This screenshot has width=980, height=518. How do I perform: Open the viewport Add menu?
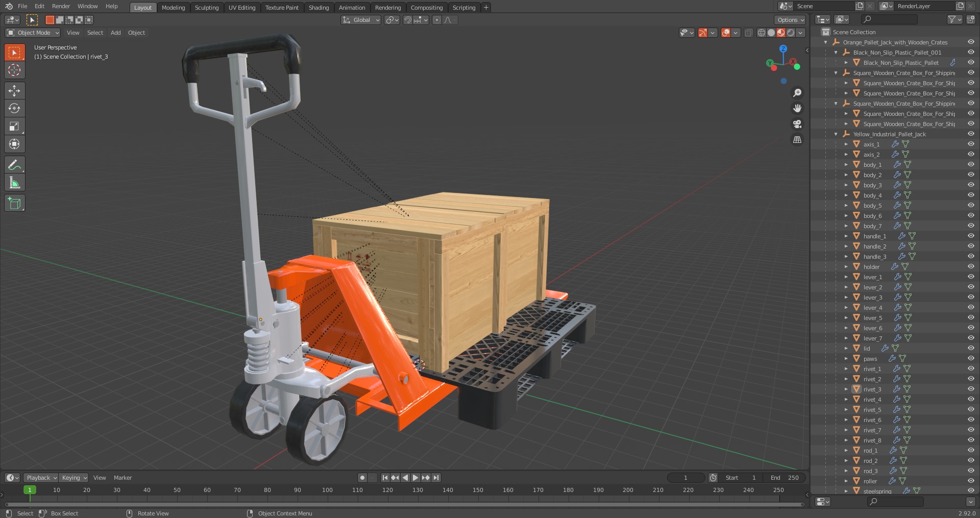pyautogui.click(x=116, y=33)
